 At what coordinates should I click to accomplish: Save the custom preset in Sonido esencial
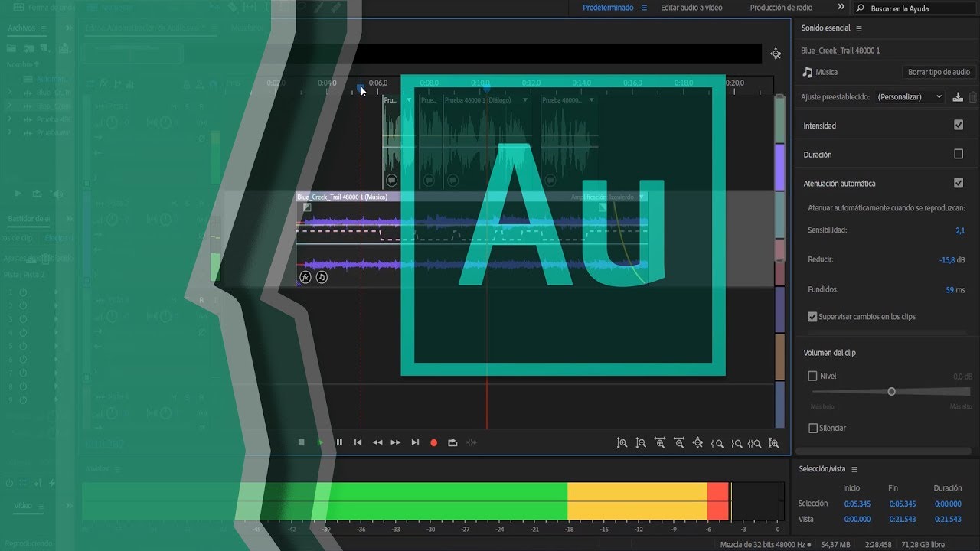pyautogui.click(x=957, y=96)
